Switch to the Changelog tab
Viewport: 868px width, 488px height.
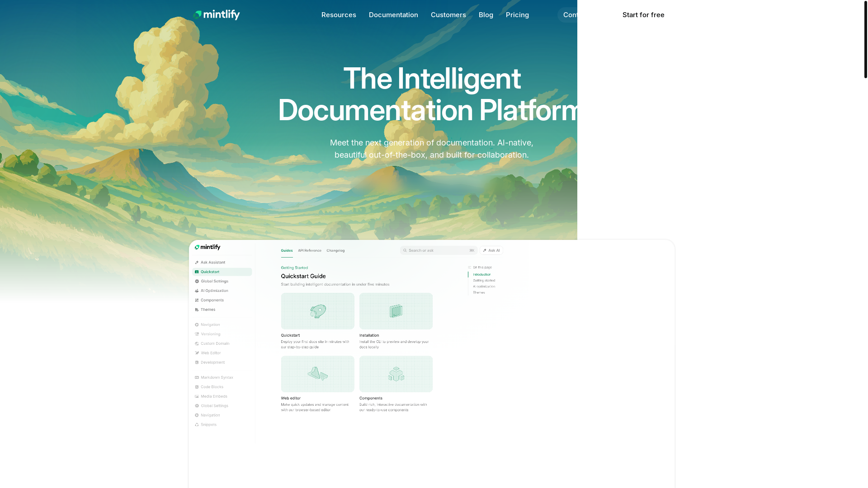[335, 251]
